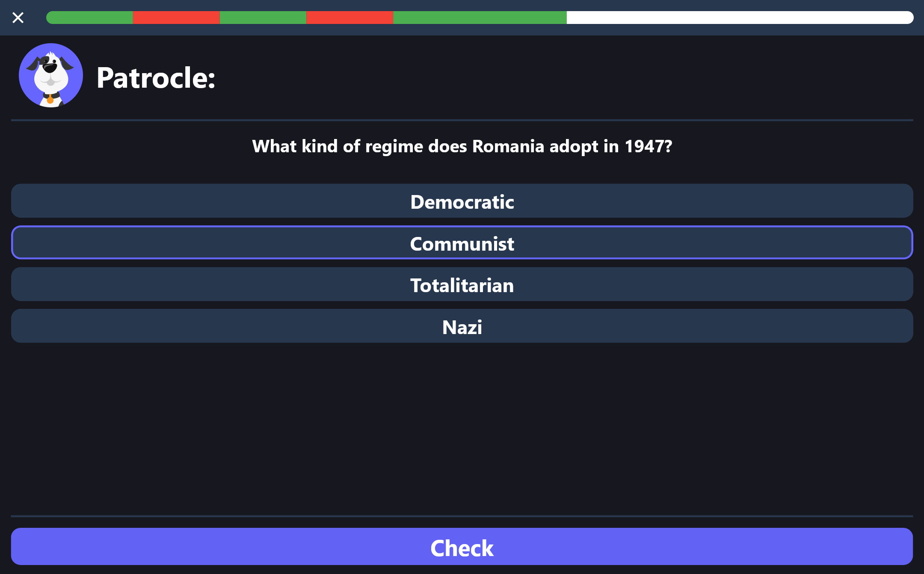Select the Democratic answer option
The width and height of the screenshot is (924, 574).
[462, 201]
